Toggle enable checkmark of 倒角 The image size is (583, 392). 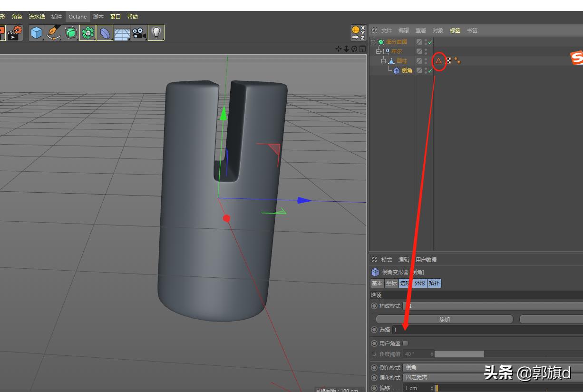click(430, 70)
